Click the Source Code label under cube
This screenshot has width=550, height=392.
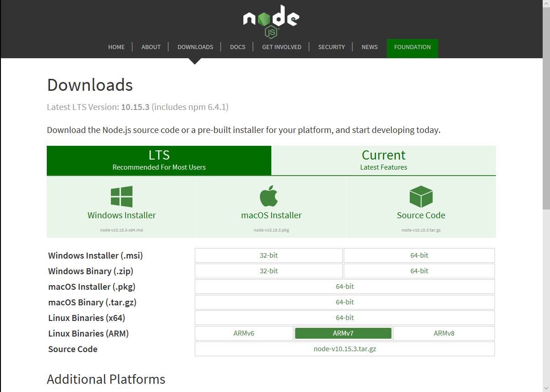click(x=421, y=215)
